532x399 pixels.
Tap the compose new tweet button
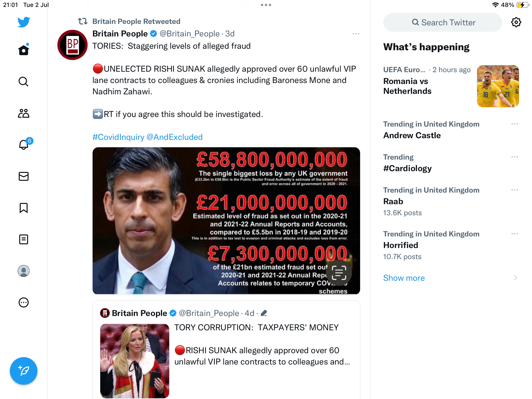(24, 371)
